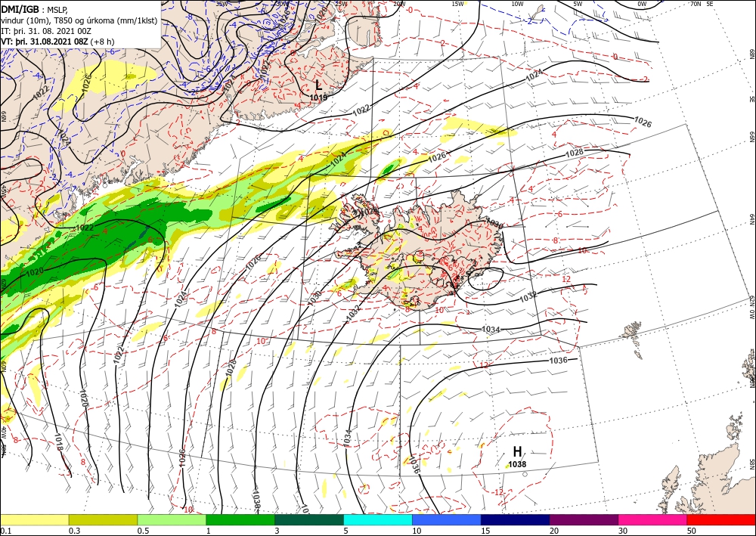This screenshot has width=756, height=536.
Task: Click the '15' legend scale value
Action: click(485, 531)
